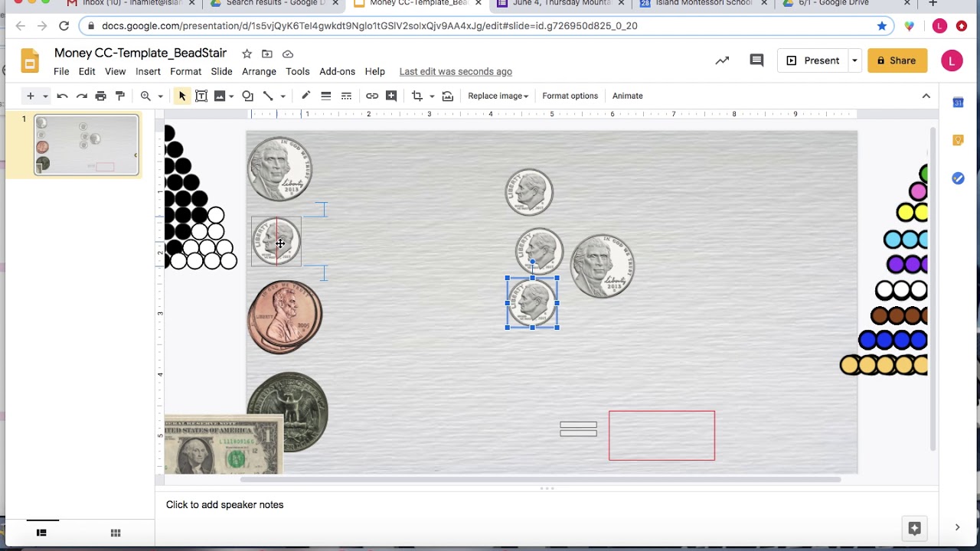Click the Insert image icon
The height and width of the screenshot is (551, 980).
pos(220,96)
